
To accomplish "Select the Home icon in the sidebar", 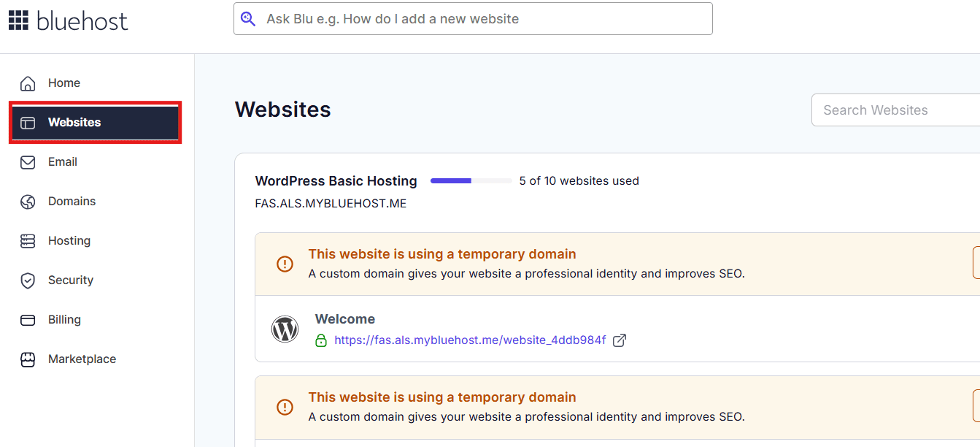I will (28, 83).
